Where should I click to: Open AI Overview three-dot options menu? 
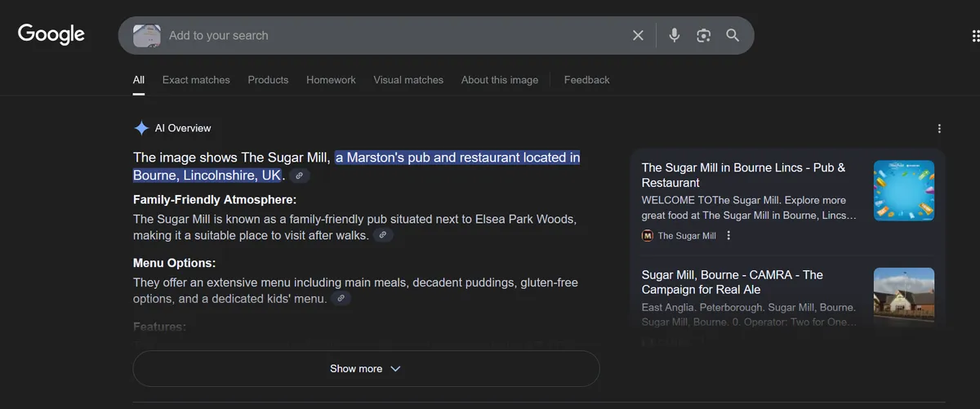pos(939,128)
